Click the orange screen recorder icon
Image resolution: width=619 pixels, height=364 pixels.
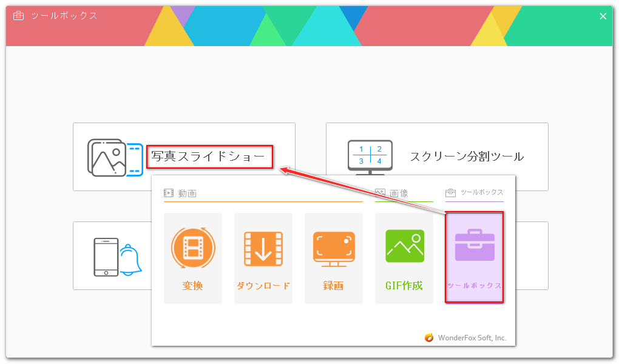333,248
